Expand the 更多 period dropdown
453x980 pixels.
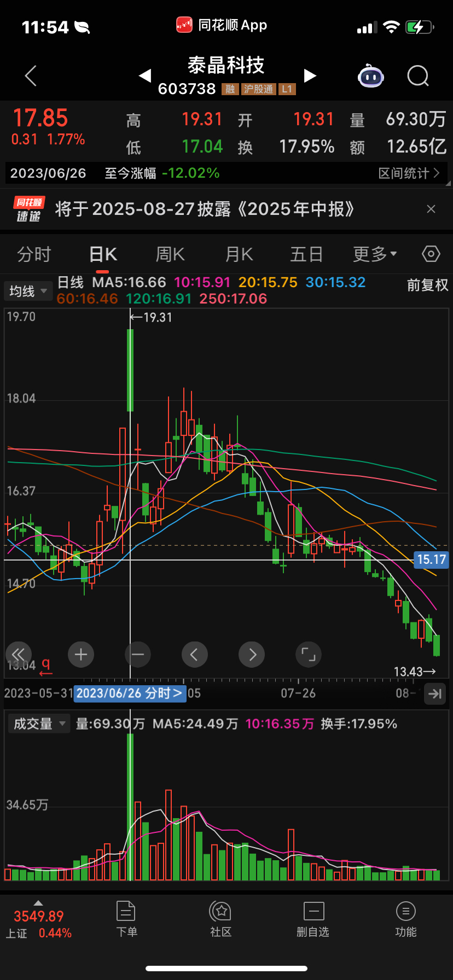tap(375, 254)
